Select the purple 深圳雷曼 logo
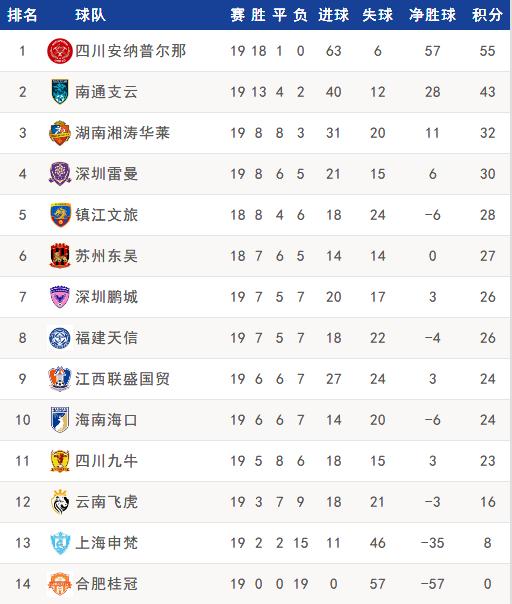The width and height of the screenshot is (512, 604). 60,174
